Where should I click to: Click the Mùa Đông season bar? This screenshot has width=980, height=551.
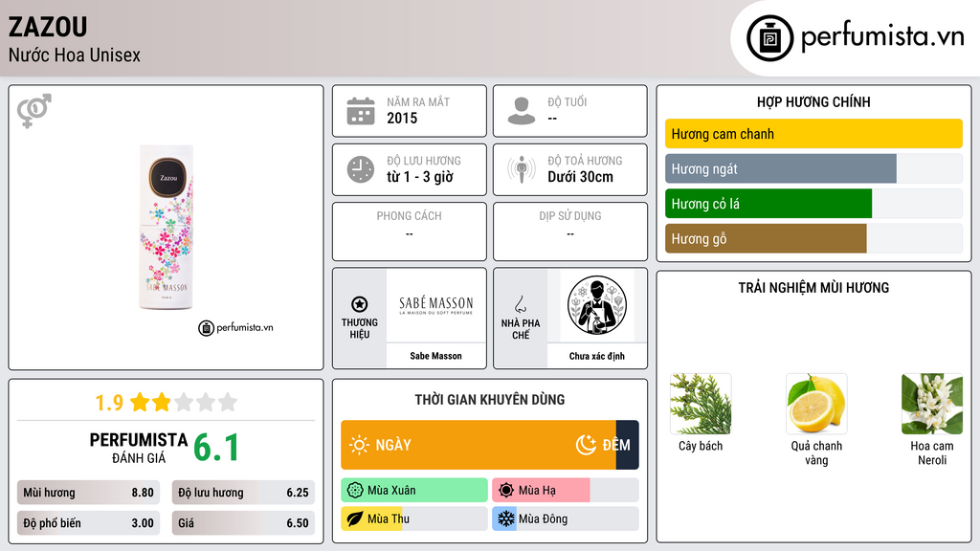point(566,518)
